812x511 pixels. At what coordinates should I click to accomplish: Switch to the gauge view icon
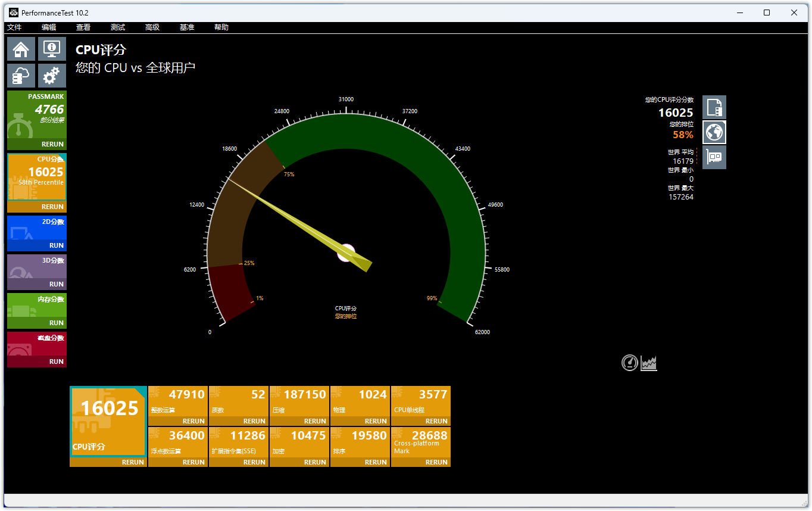[x=629, y=363]
